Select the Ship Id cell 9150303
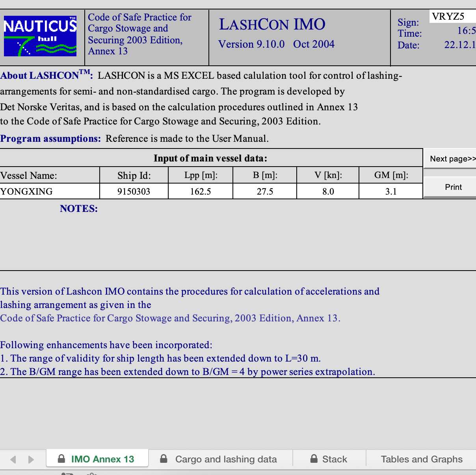476x475 pixels. 134,191
